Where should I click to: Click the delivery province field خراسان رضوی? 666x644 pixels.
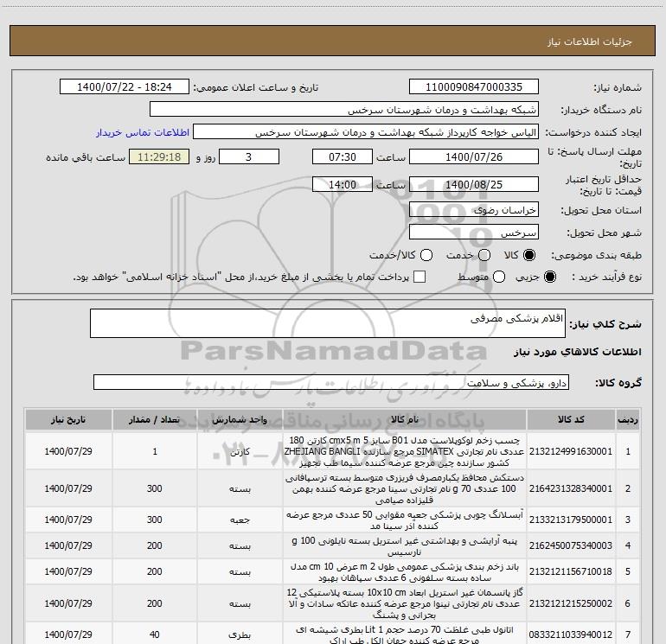coord(474,210)
